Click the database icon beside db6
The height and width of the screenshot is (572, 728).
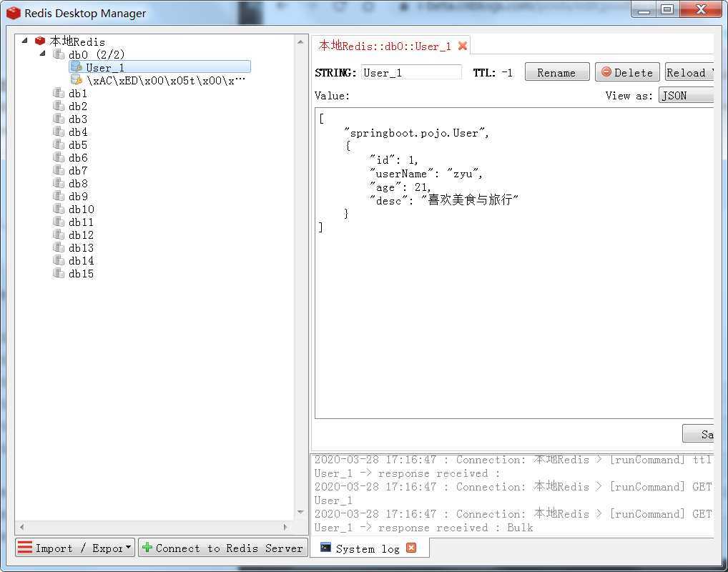click(x=59, y=157)
